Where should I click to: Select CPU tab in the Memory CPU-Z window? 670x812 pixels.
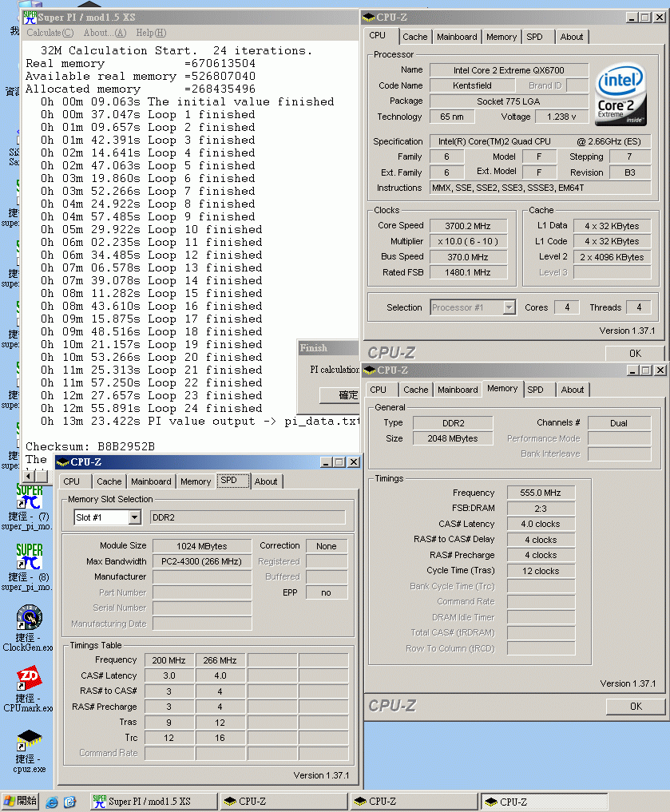378,390
